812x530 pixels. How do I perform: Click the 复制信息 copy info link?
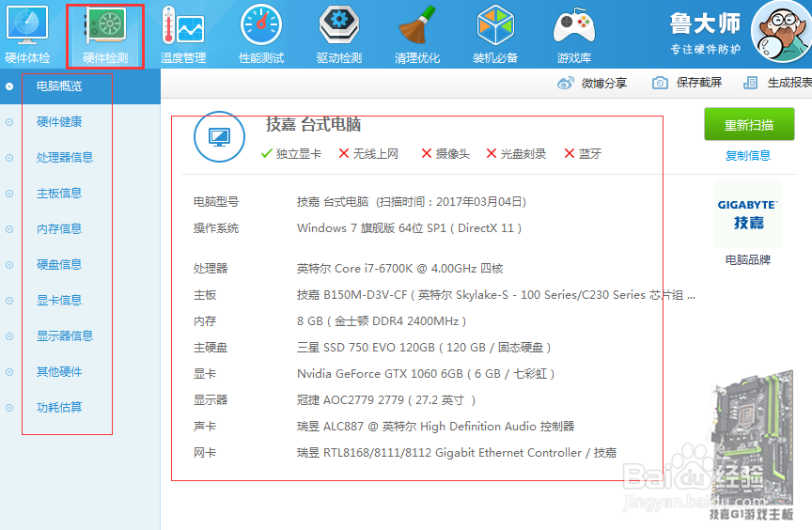[748, 156]
